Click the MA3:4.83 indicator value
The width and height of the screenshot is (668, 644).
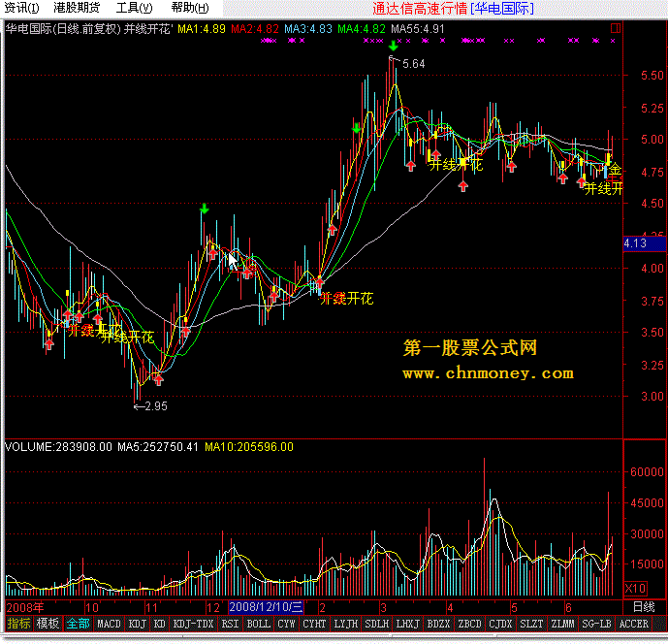(x=308, y=29)
